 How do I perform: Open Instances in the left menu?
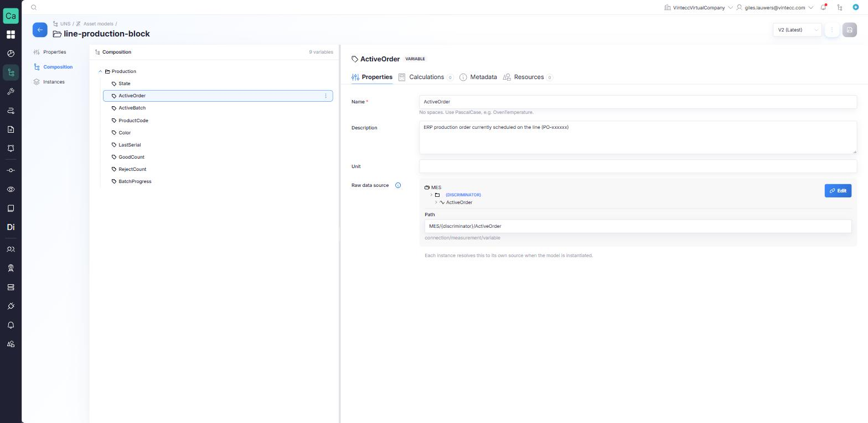coord(54,82)
